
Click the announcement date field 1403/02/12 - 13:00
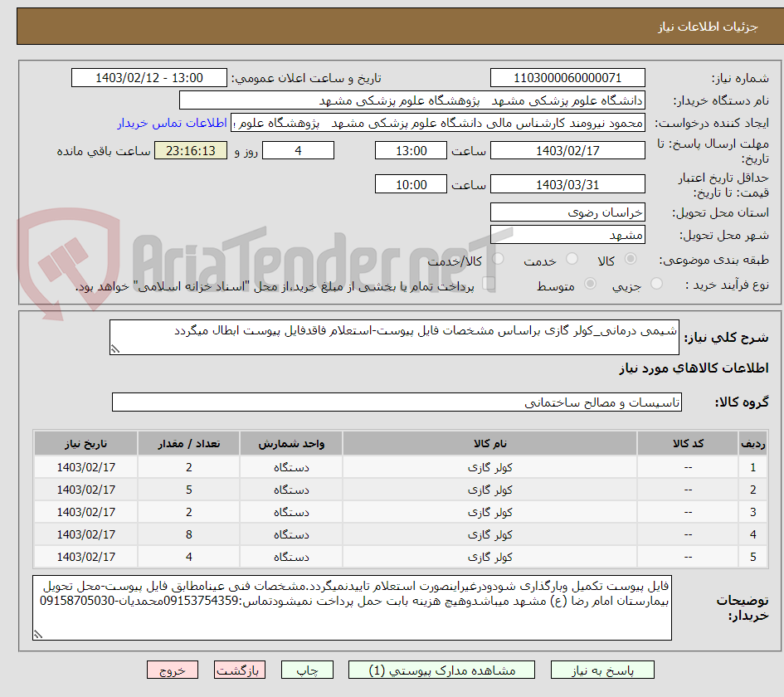coord(149,78)
